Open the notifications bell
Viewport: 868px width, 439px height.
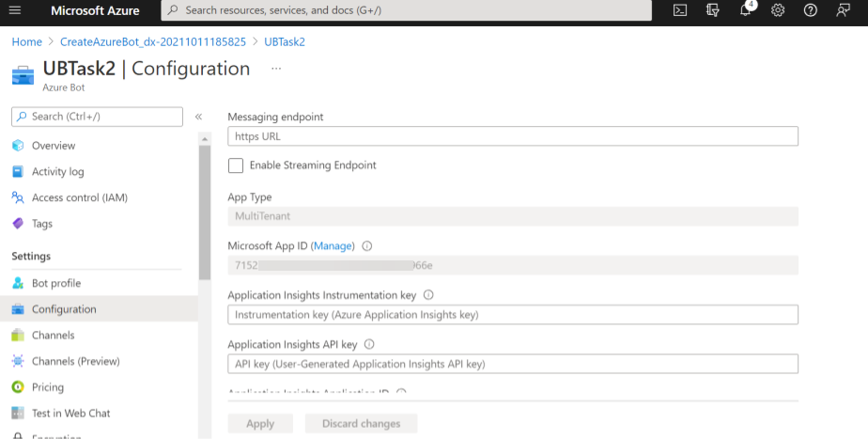tap(745, 10)
